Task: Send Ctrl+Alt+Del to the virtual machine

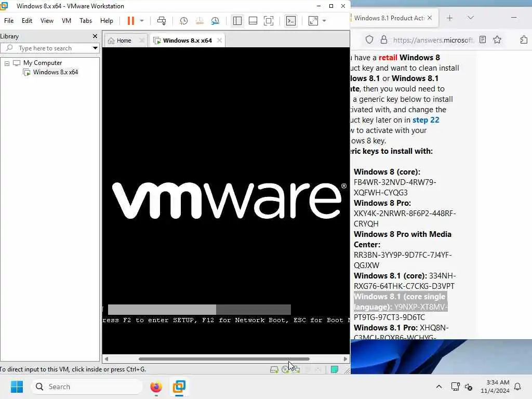Action: coord(162,21)
